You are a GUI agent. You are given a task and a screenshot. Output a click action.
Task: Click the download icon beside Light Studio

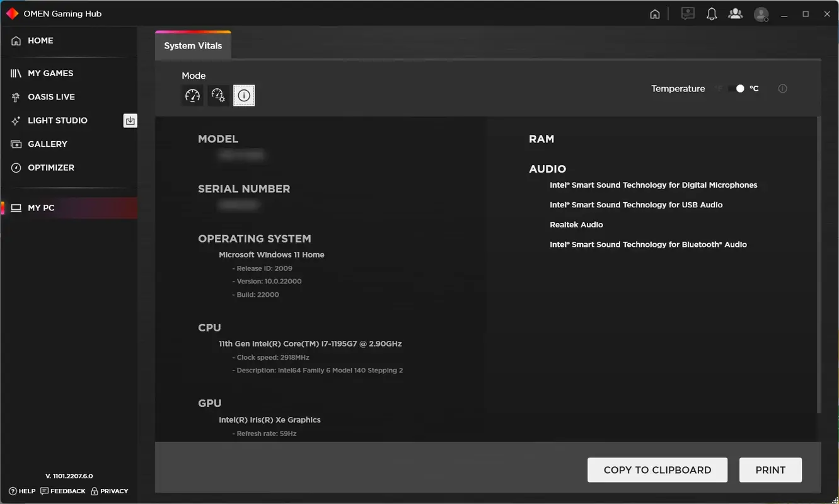[130, 120]
